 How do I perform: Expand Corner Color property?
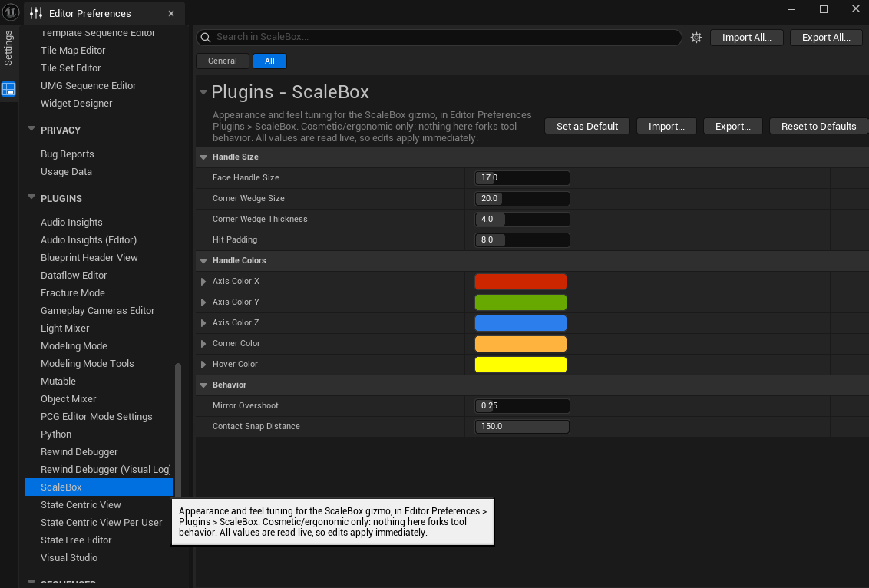coord(203,344)
